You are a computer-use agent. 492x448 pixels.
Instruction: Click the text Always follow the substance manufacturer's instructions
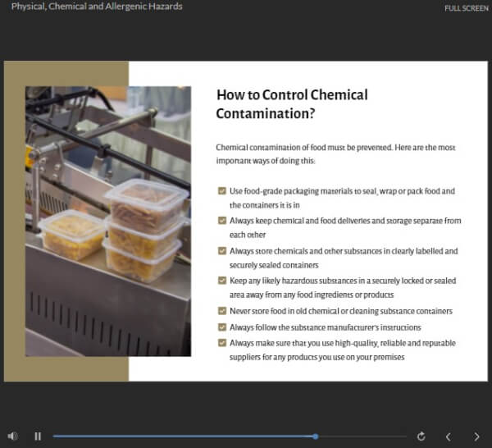coord(326,327)
